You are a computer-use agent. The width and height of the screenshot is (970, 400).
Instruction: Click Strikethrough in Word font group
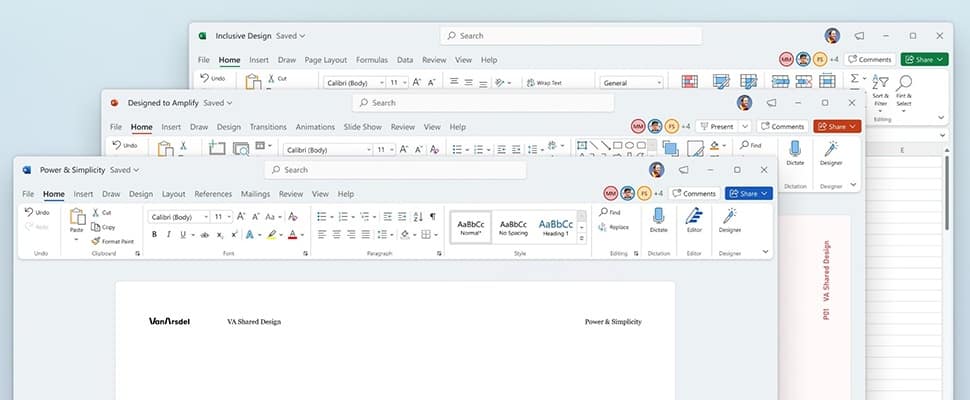tap(205, 235)
